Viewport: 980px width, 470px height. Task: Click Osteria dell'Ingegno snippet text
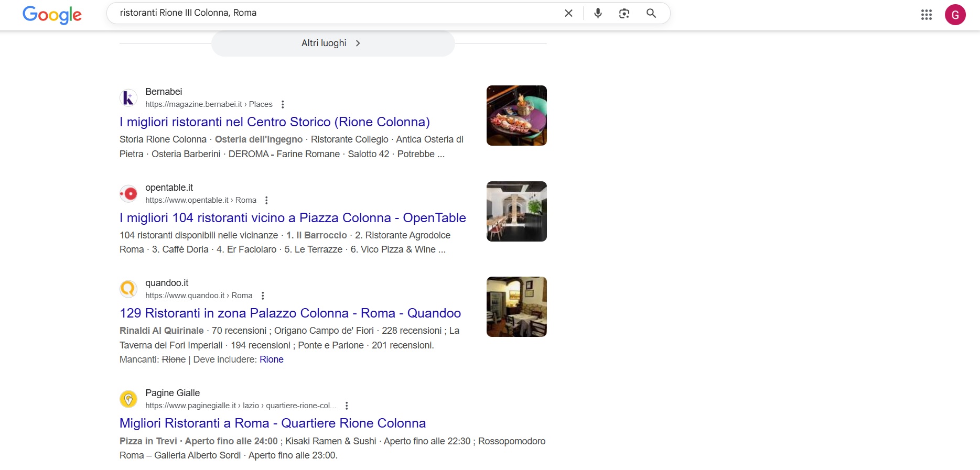click(x=259, y=139)
